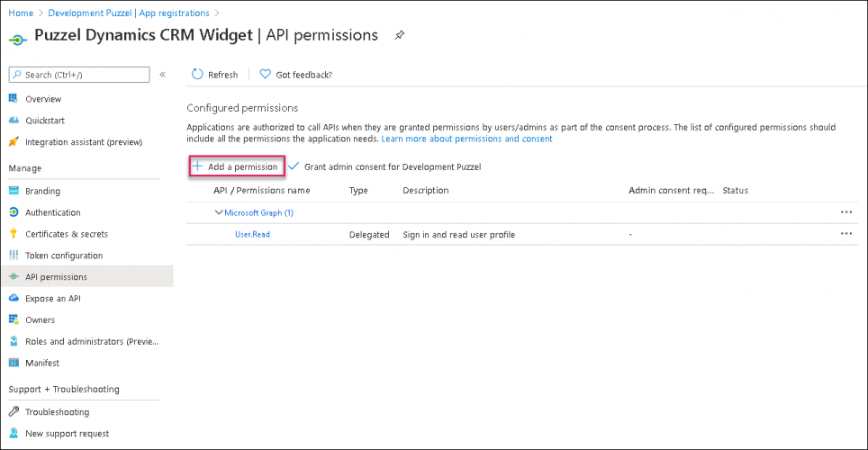Click the User.Read permission link
868x450 pixels.
252,235
